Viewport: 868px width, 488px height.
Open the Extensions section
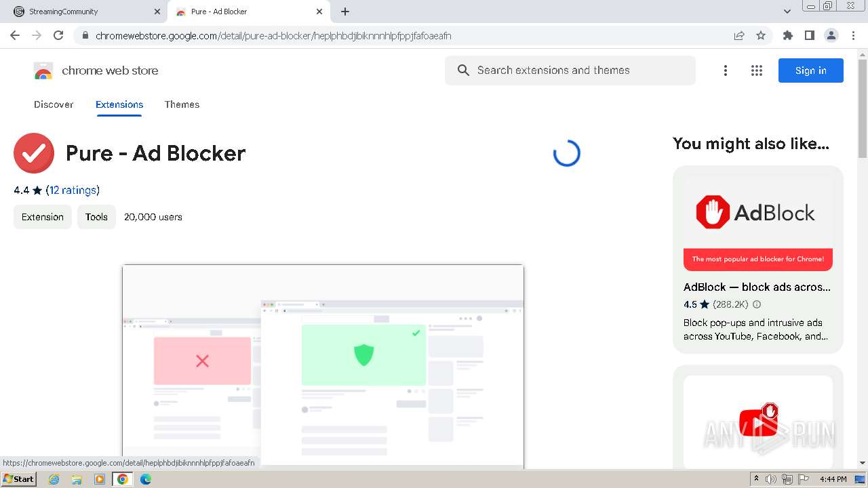(119, 104)
